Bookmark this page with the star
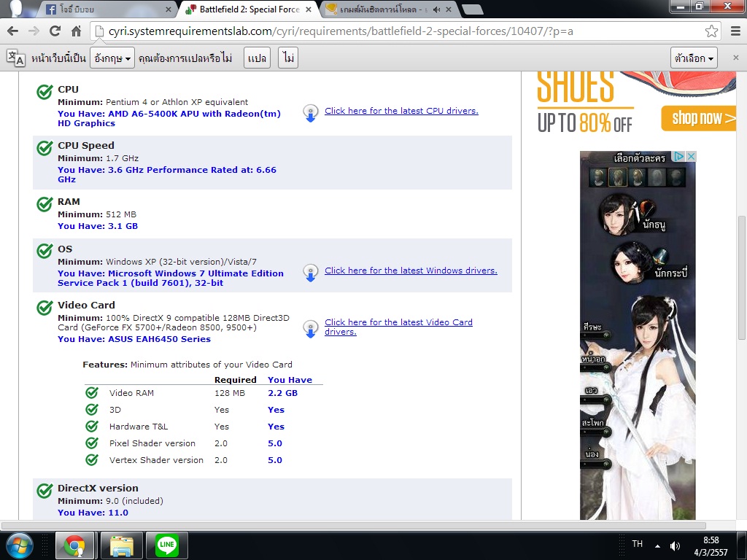Viewport: 747px width, 560px height. (711, 31)
